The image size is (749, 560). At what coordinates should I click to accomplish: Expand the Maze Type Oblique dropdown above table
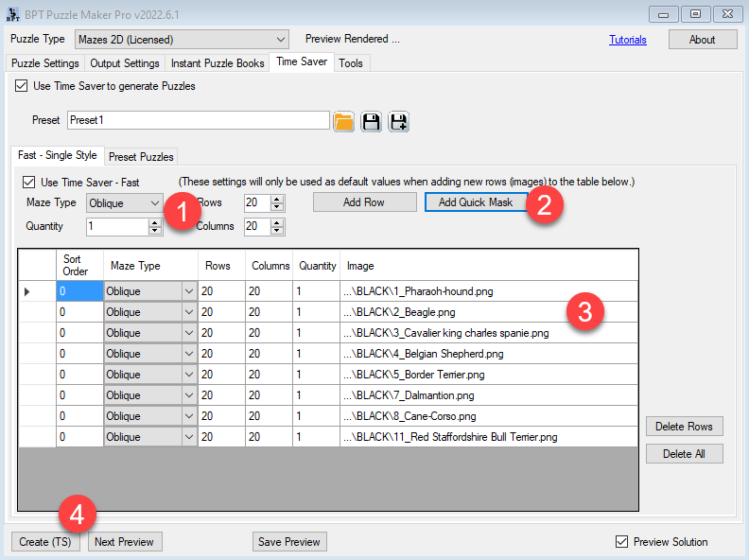pyautogui.click(x=155, y=202)
